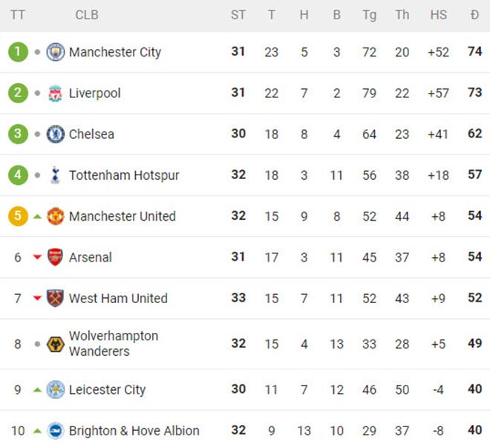This screenshot has width=490, height=448.
Task: Click the green up arrow beside Leicester City
Action: pos(37,389)
